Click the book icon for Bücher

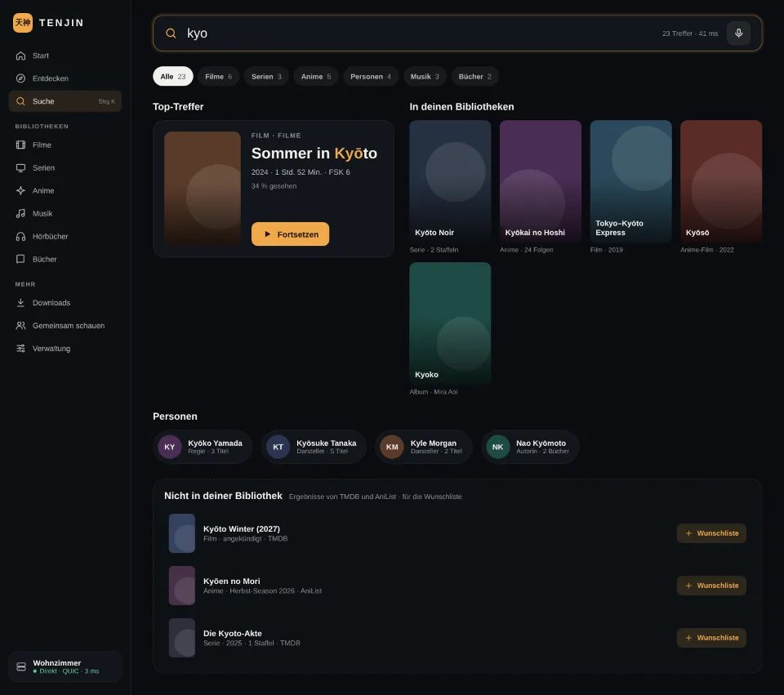click(x=20, y=259)
